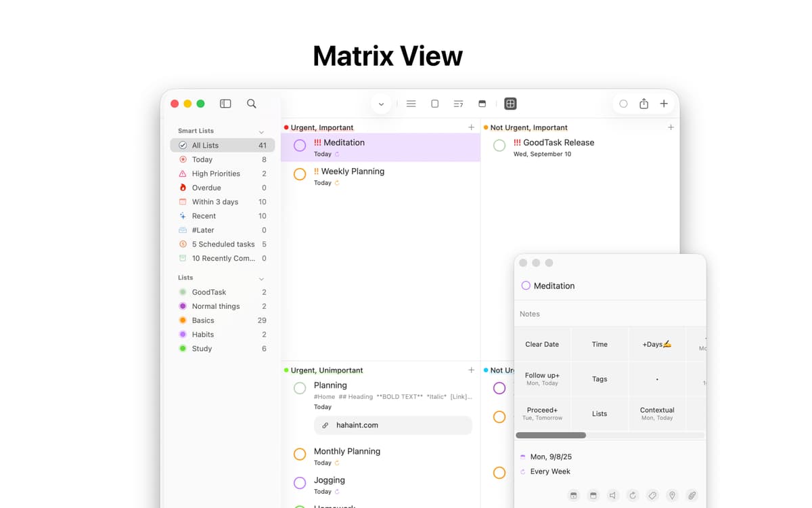Click the quick actions horizontal scrollbar
This screenshot has width=812, height=508.
tap(551, 435)
